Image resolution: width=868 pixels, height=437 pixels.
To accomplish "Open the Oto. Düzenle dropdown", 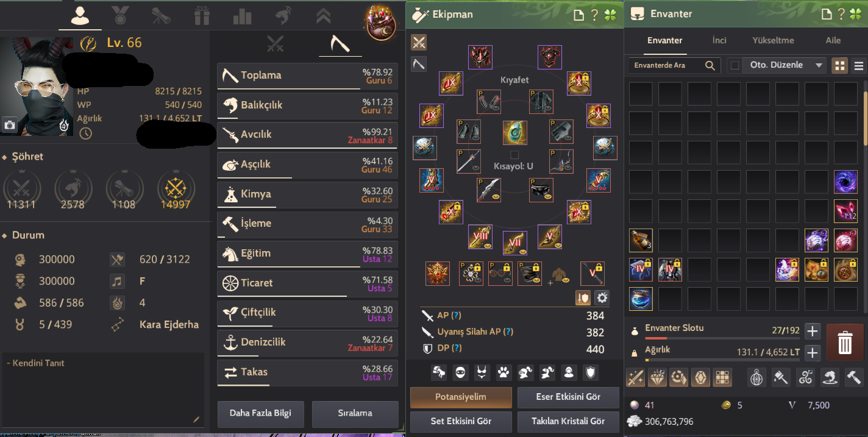I will [783, 65].
